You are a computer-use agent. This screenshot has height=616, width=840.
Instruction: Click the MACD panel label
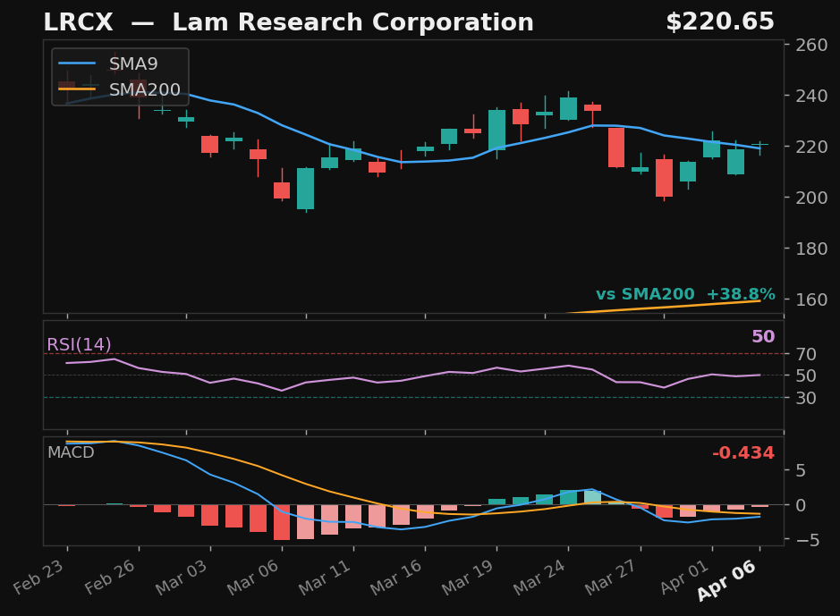(x=71, y=452)
